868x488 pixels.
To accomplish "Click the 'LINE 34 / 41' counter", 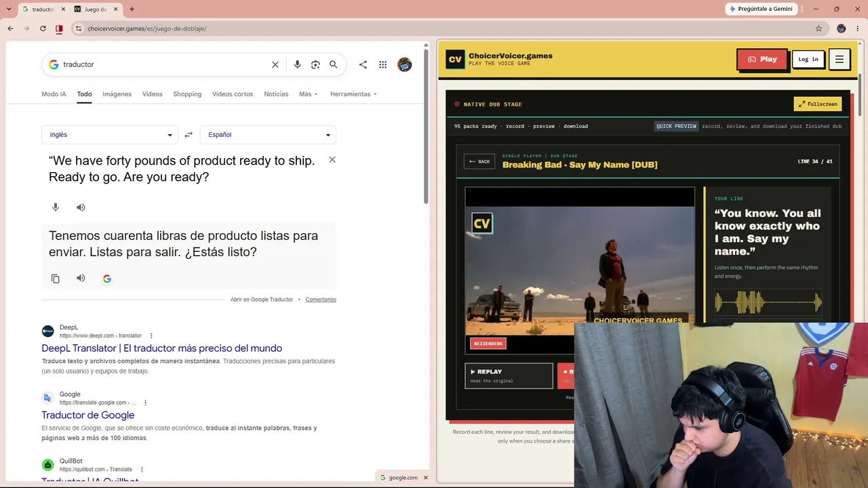I will click(x=815, y=161).
